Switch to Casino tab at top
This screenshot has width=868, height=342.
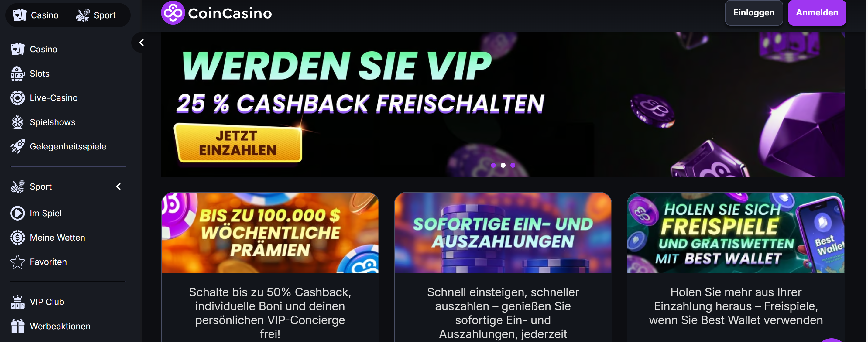36,15
